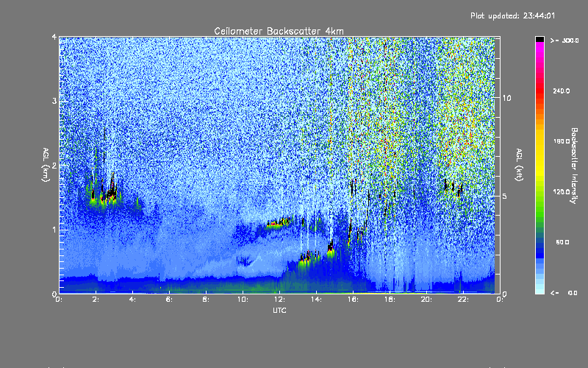Viewport: 588px width, 368px height.
Task: Click the "4:" UTC time tick
Action: click(133, 300)
